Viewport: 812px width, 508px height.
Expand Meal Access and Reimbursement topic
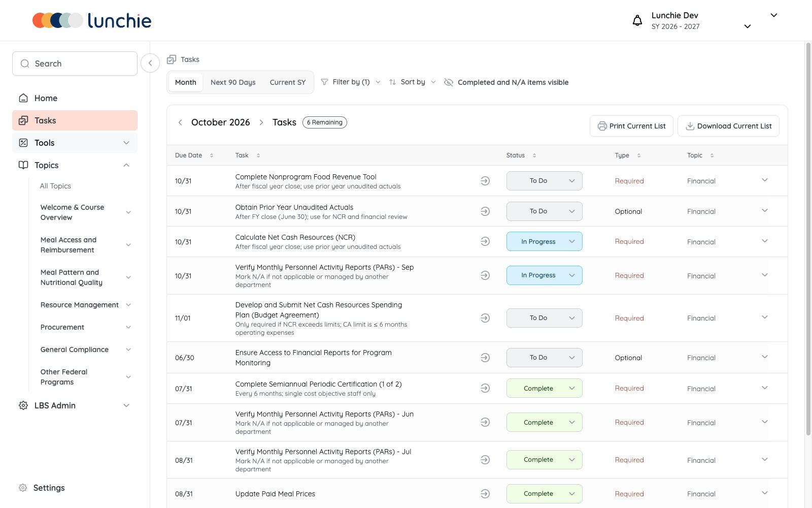[128, 245]
